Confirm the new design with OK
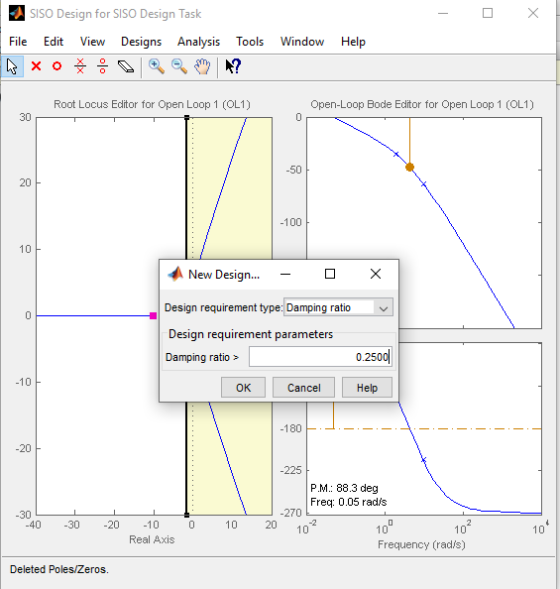Viewport: 560px width, 589px height. click(x=243, y=388)
